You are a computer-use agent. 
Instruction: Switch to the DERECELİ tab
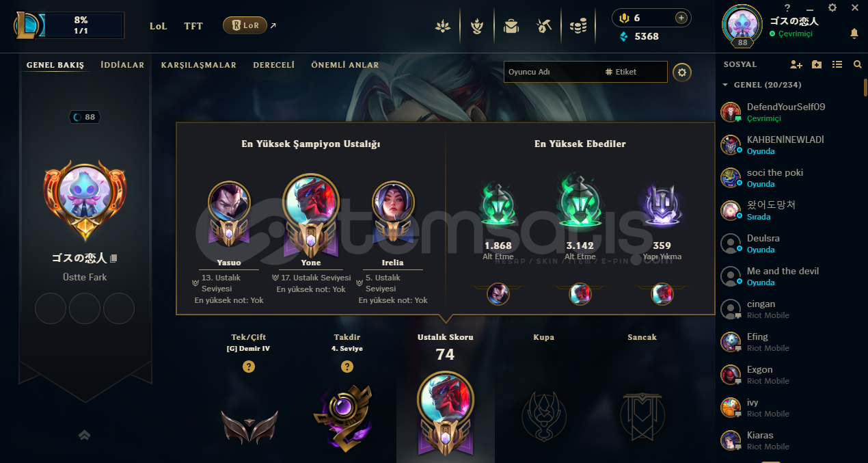pyautogui.click(x=273, y=65)
